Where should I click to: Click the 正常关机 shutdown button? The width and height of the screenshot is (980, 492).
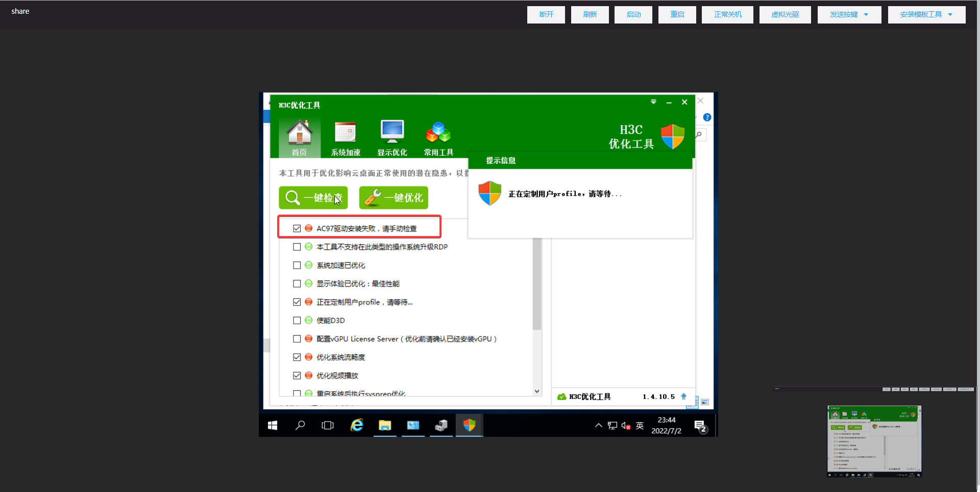click(728, 14)
